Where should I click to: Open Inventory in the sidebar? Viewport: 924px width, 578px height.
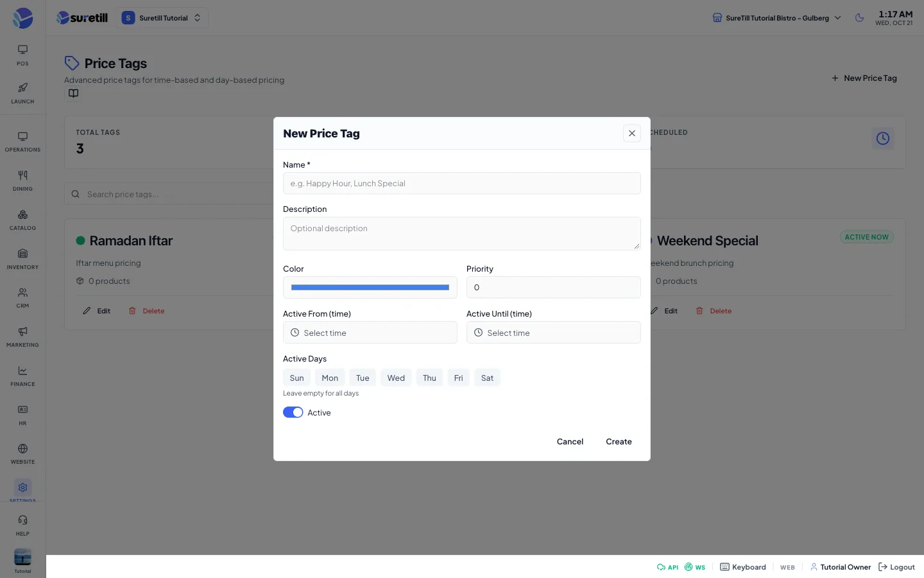coord(22,259)
